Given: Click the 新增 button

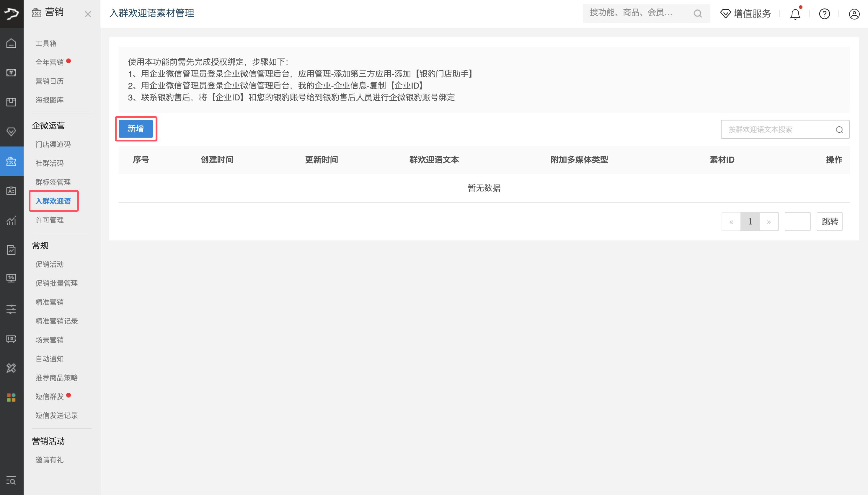Looking at the screenshot, I should 136,128.
